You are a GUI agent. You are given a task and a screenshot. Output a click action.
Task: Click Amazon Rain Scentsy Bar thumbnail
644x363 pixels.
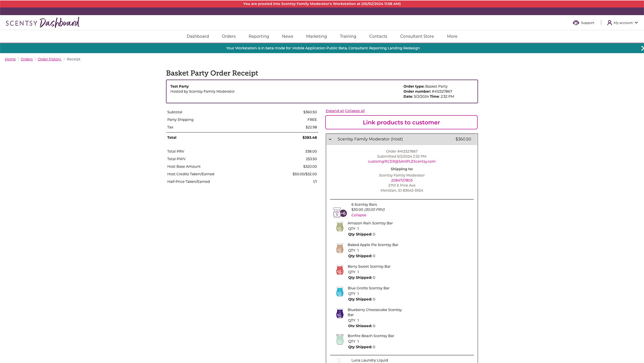coord(339,227)
